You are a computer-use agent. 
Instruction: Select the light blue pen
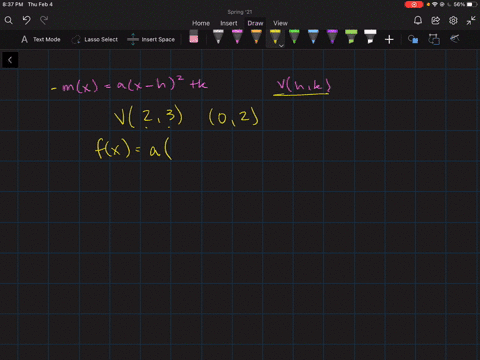tap(313, 37)
